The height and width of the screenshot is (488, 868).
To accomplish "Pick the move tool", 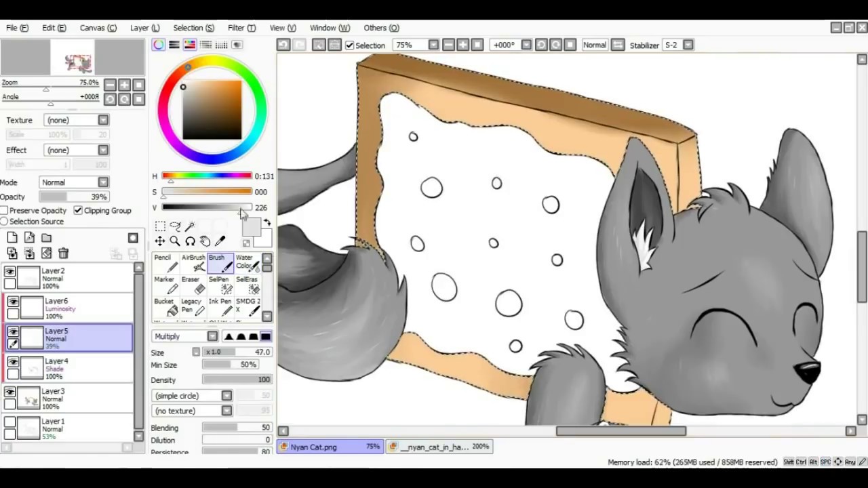I will [160, 241].
